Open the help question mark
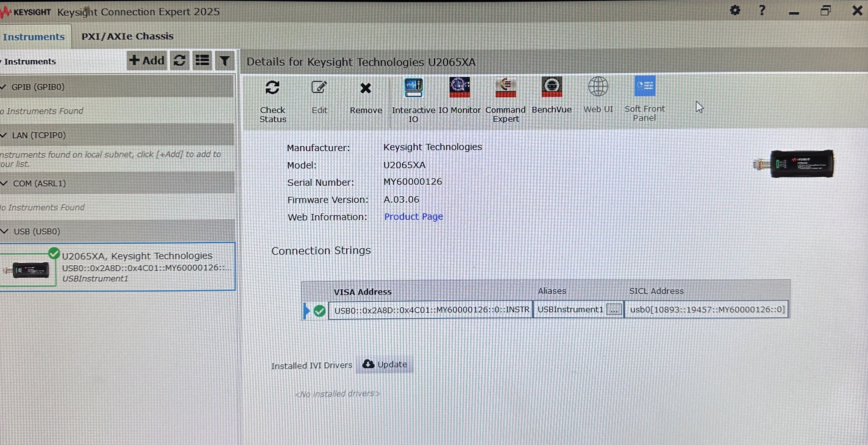This screenshot has height=445, width=868. pyautogui.click(x=762, y=10)
